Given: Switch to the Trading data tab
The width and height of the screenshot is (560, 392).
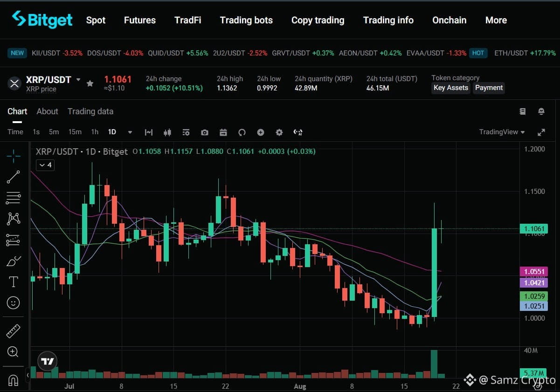Looking at the screenshot, I should [90, 111].
